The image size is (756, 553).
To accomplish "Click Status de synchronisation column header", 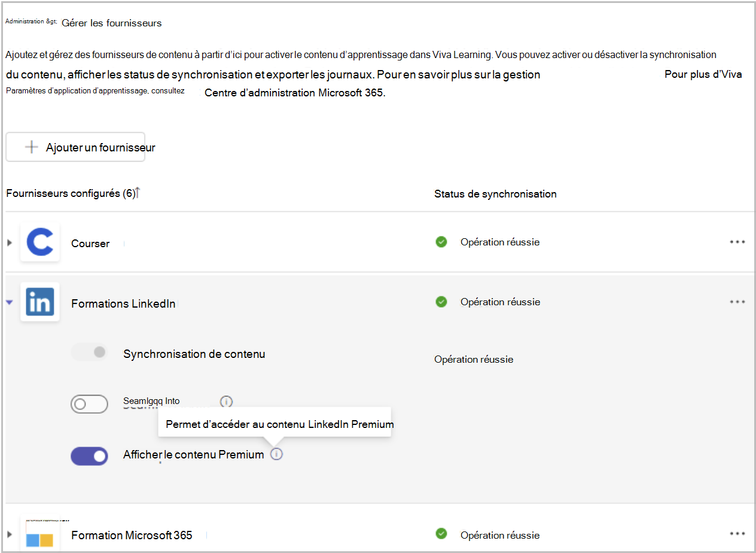I will tap(495, 194).
